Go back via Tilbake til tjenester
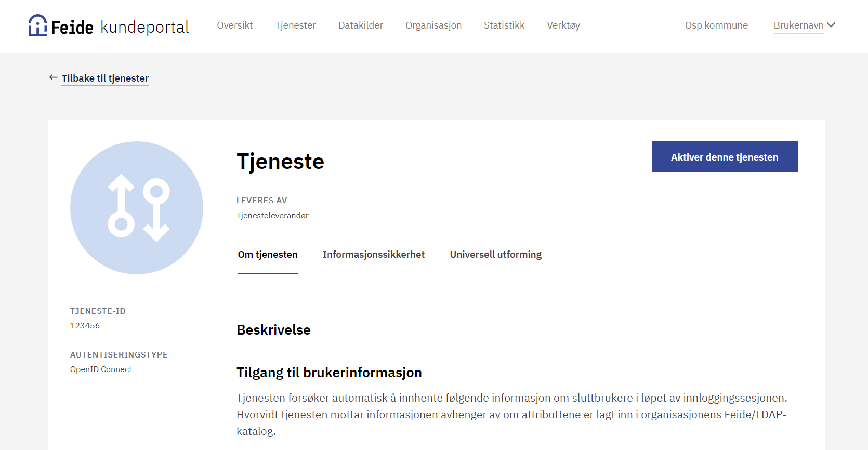 point(105,78)
